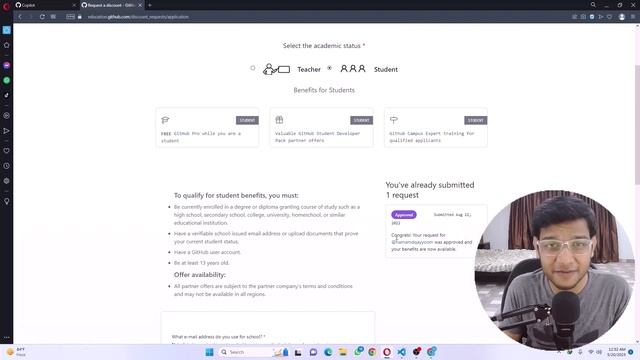Open the taskbar clock and date

tap(616, 352)
